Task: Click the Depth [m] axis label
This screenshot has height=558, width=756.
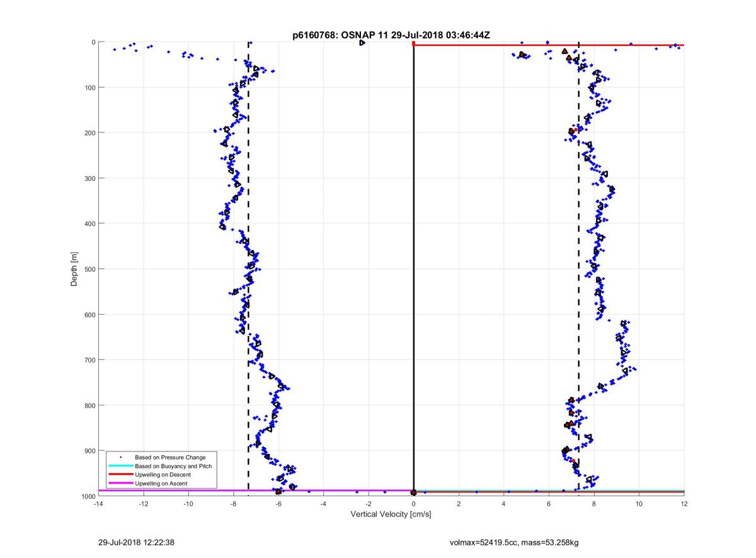Action: coord(74,269)
